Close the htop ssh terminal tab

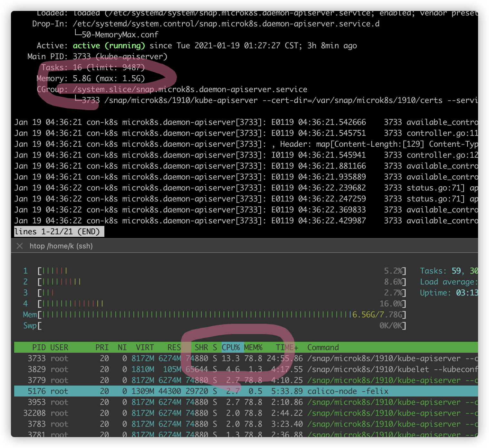click(x=19, y=246)
